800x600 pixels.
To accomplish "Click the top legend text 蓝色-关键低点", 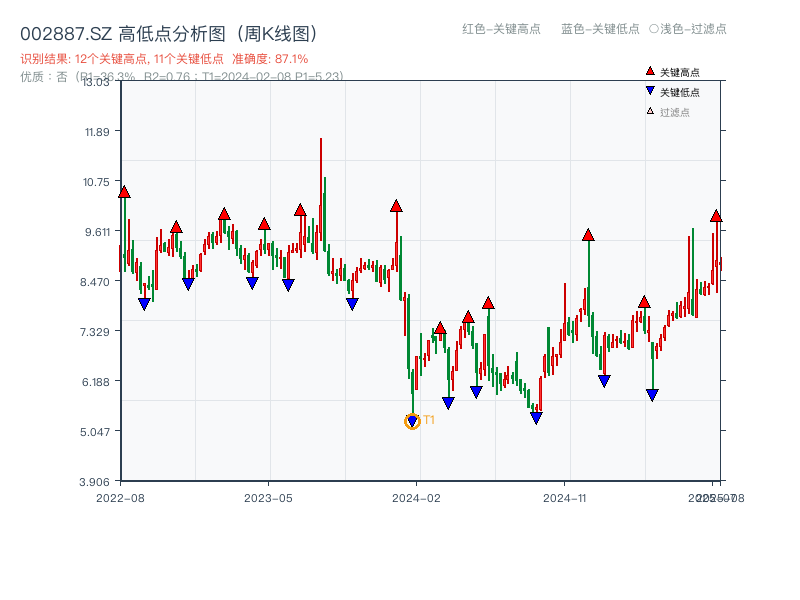I will tap(600, 29).
